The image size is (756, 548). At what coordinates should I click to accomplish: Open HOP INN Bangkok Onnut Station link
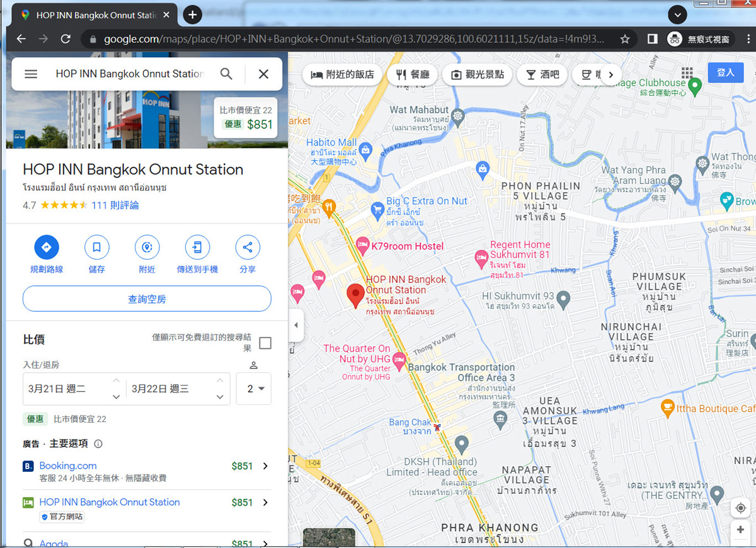coord(110,503)
